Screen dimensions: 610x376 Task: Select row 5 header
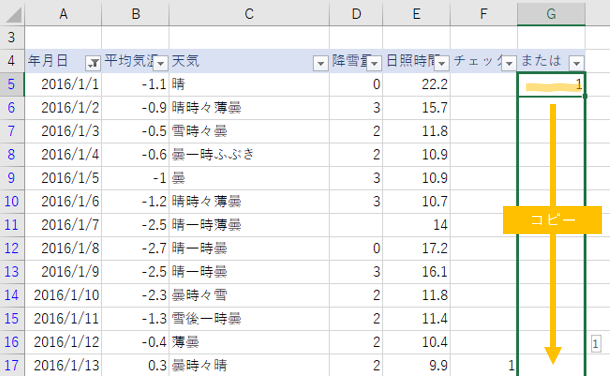pyautogui.click(x=12, y=84)
